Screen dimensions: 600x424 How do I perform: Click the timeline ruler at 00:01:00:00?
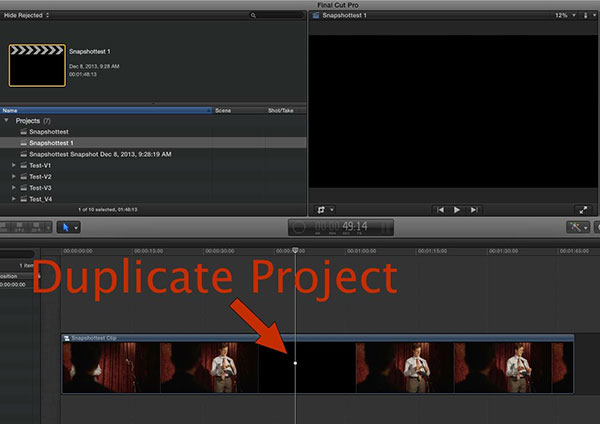(361, 251)
